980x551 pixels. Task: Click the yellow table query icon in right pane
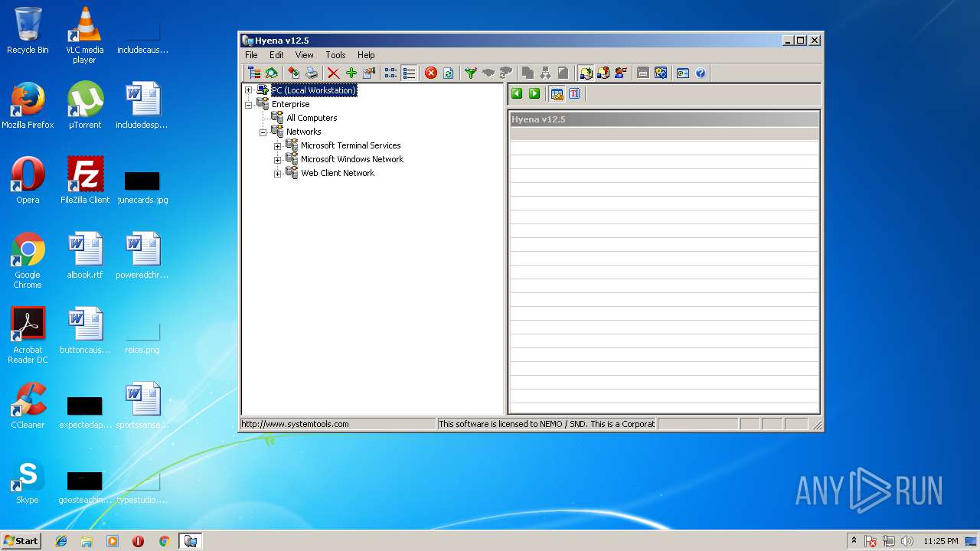click(557, 93)
